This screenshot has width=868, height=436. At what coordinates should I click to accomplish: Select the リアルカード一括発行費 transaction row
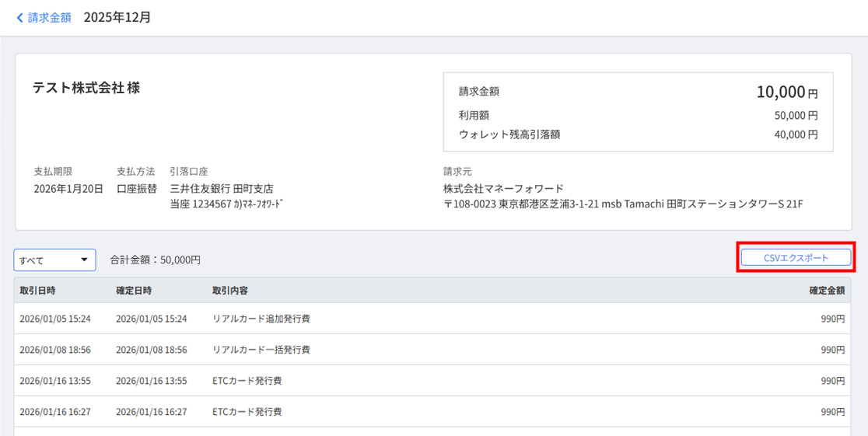pyautogui.click(x=261, y=350)
